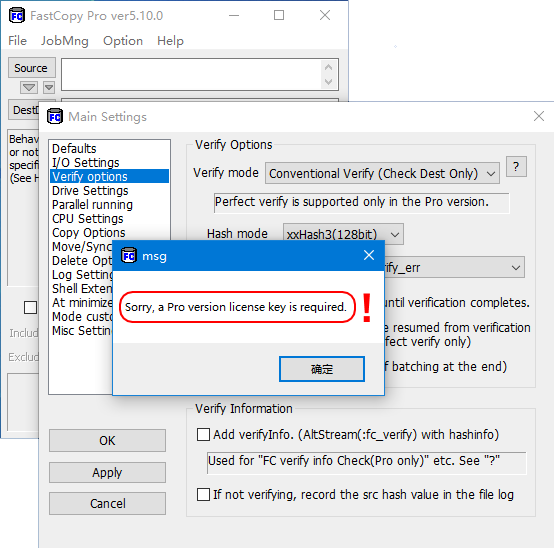The image size is (554, 548).
Task: Open the Verify mode dropdown
Action: pyautogui.click(x=382, y=173)
